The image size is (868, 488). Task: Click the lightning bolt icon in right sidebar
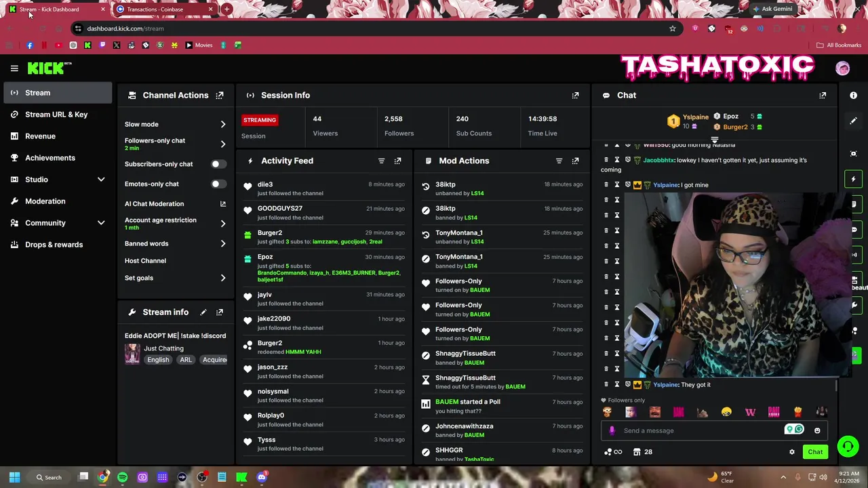[x=854, y=179]
